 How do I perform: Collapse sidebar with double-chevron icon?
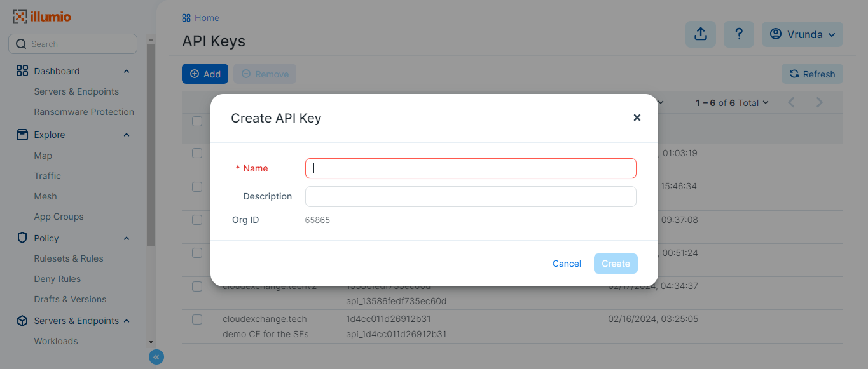[156, 357]
